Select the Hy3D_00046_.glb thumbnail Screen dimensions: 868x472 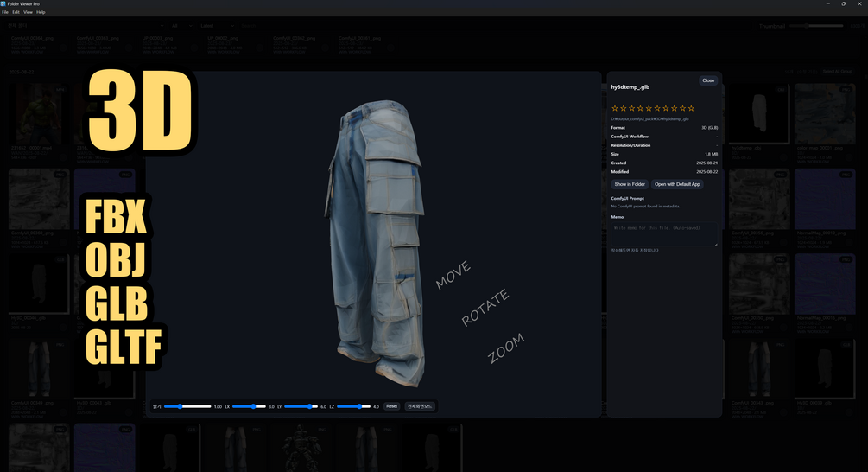[x=40, y=284]
